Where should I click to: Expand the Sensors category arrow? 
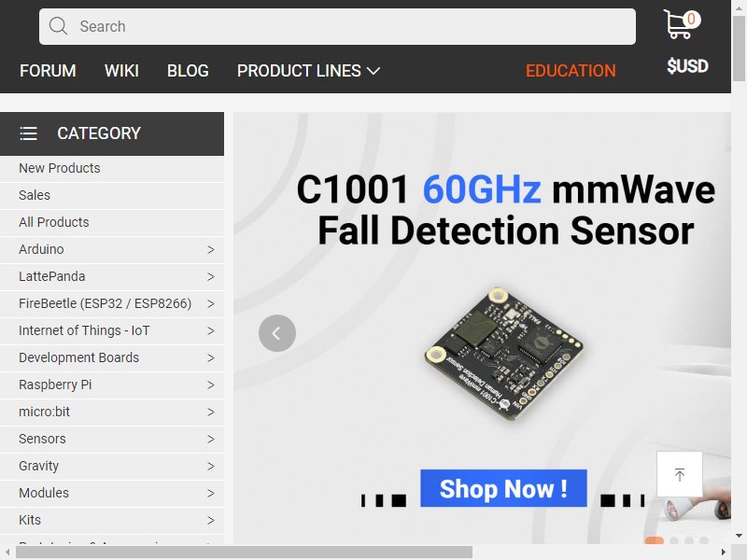coord(211,439)
